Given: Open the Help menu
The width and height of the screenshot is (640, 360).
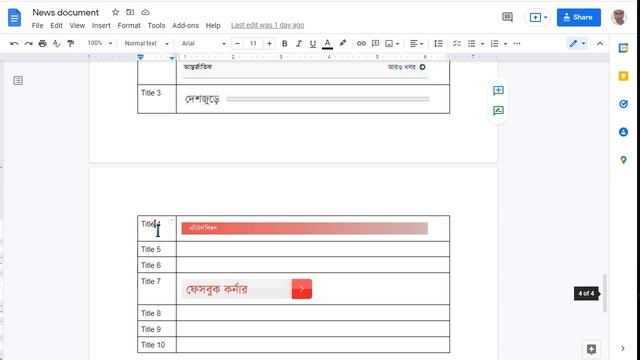Looking at the screenshot, I should pyautogui.click(x=213, y=25).
